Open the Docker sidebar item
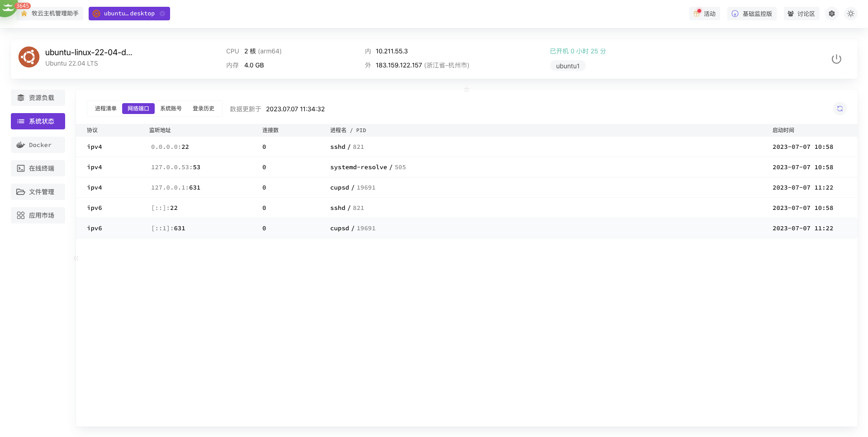Viewport: 868px width, 437px height. coord(38,145)
